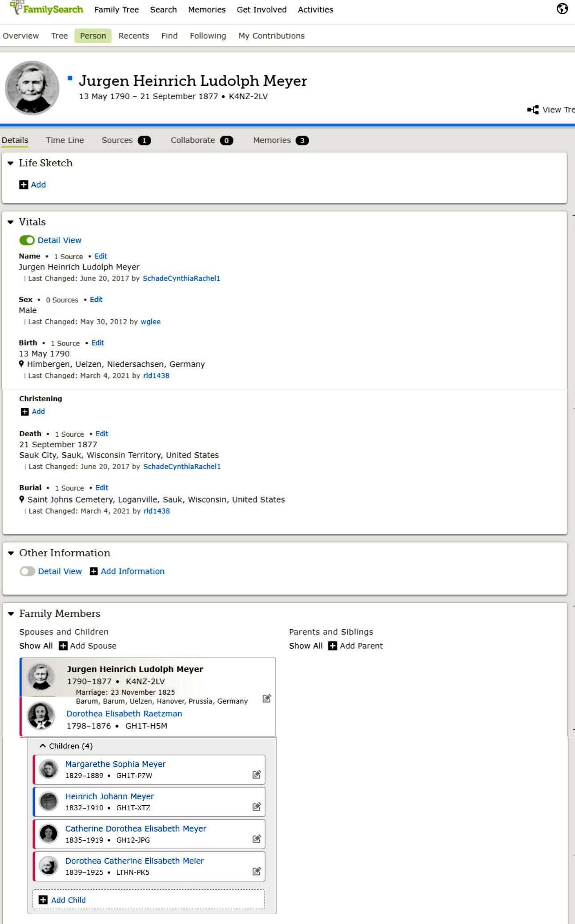Image resolution: width=575 pixels, height=924 pixels.
Task: Collapse the Family Members section
Action: 11,614
